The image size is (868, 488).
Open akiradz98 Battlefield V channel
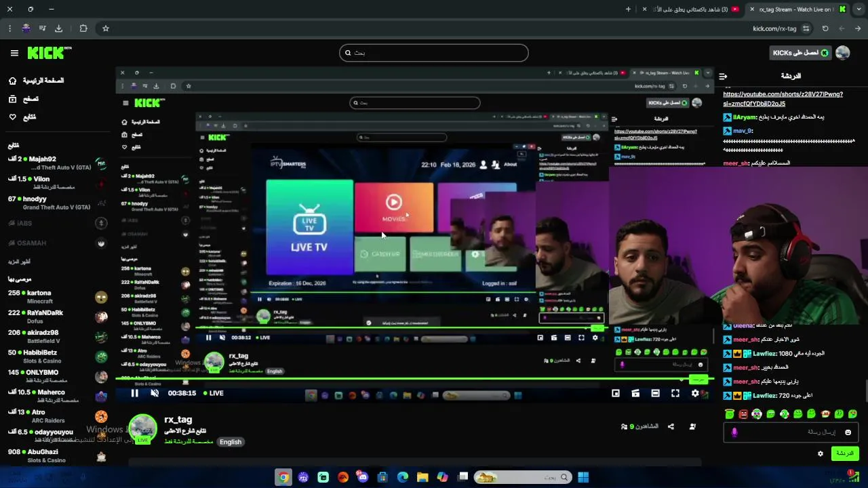tap(58, 337)
